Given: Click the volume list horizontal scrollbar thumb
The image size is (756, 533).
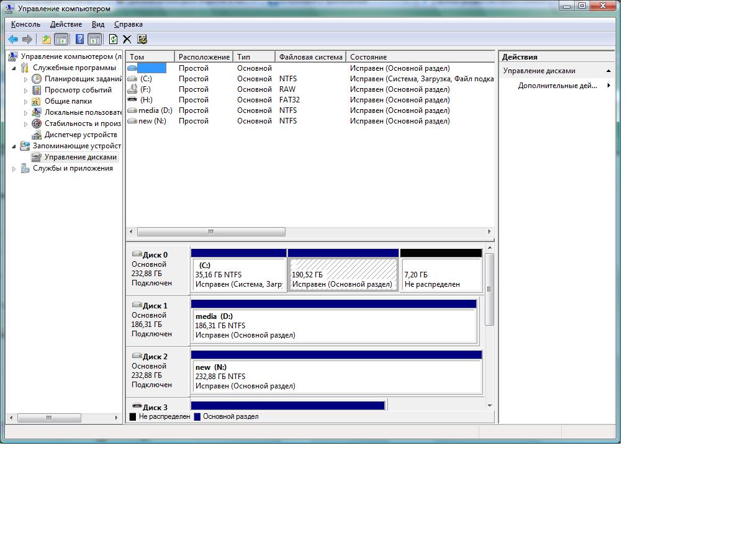Looking at the screenshot, I should (211, 232).
